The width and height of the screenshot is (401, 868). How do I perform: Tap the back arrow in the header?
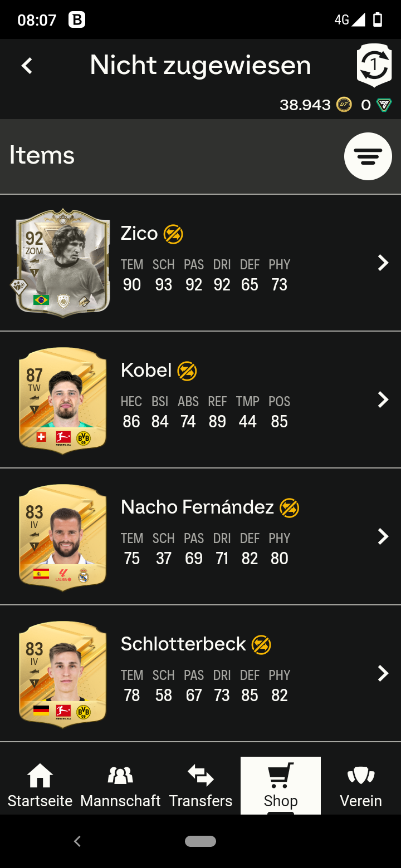coord(27,66)
